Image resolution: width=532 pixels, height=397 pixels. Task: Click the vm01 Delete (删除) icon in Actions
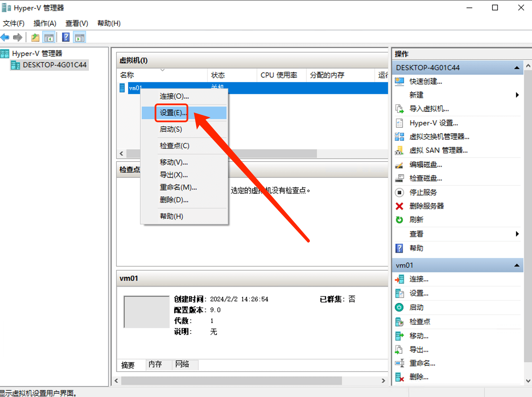tap(399, 377)
